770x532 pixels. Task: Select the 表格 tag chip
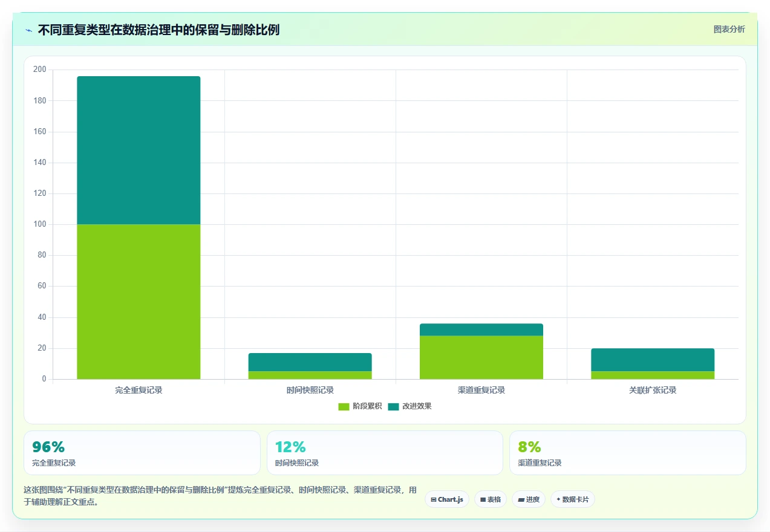[490, 499]
